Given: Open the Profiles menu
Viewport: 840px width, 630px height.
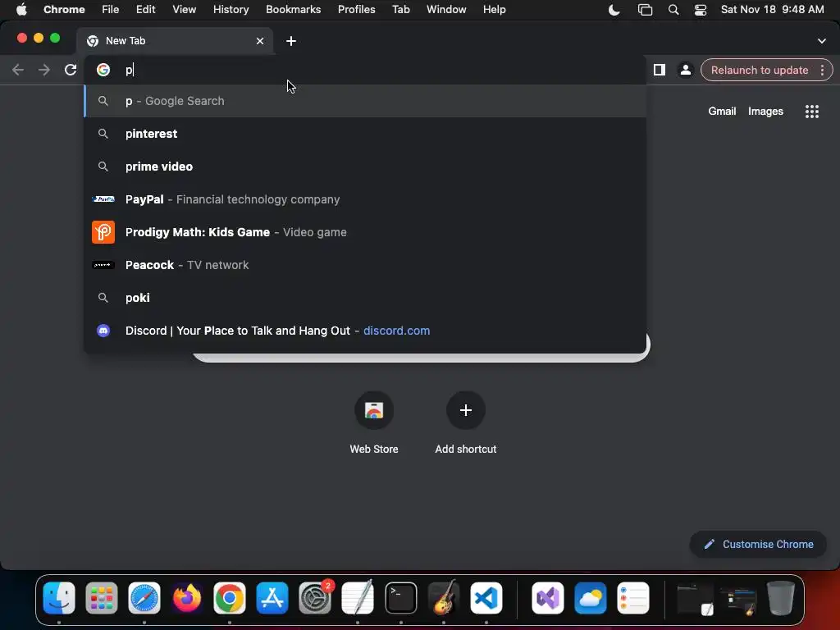Looking at the screenshot, I should pos(356,10).
